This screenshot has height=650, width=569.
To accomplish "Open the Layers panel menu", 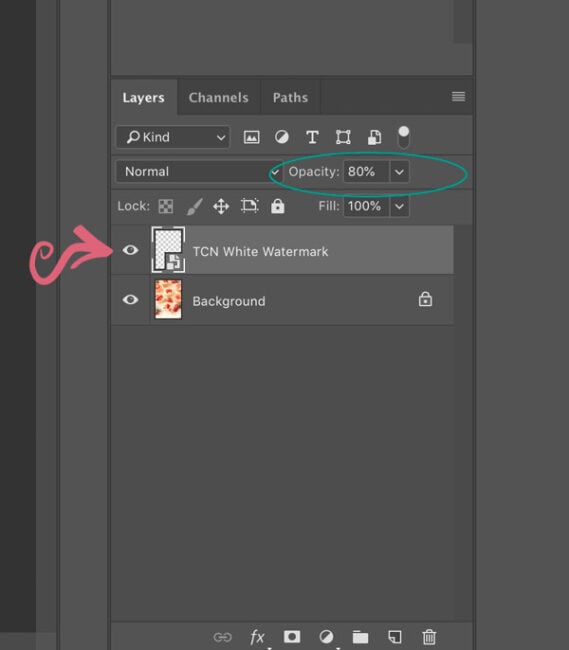I will coord(458,97).
